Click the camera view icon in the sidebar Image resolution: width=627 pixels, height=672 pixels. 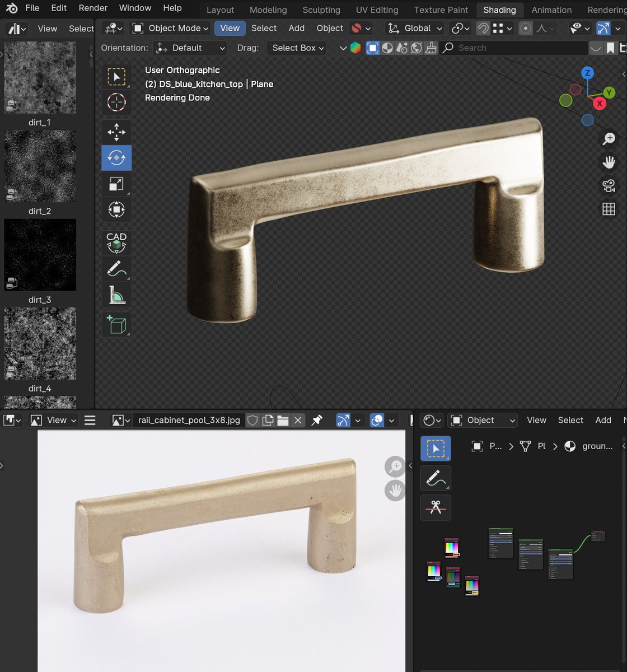(x=609, y=185)
